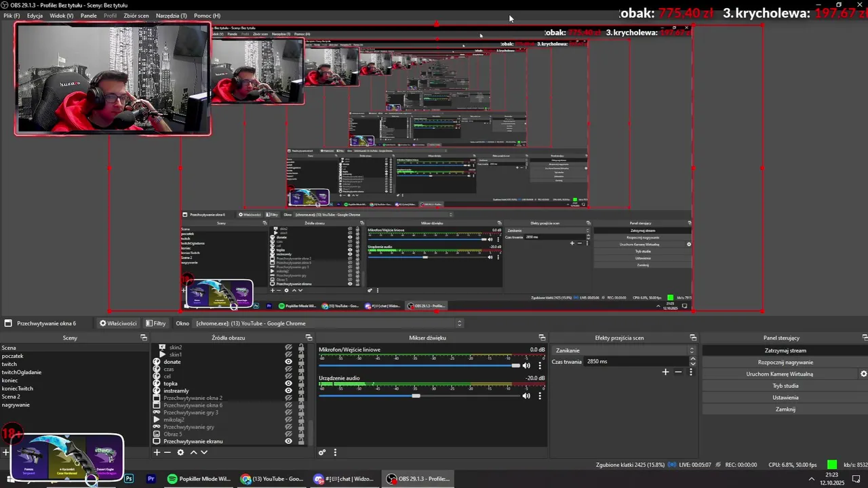The width and height of the screenshot is (868, 488).
Task: Show the skin2 source
Action: (x=288, y=347)
